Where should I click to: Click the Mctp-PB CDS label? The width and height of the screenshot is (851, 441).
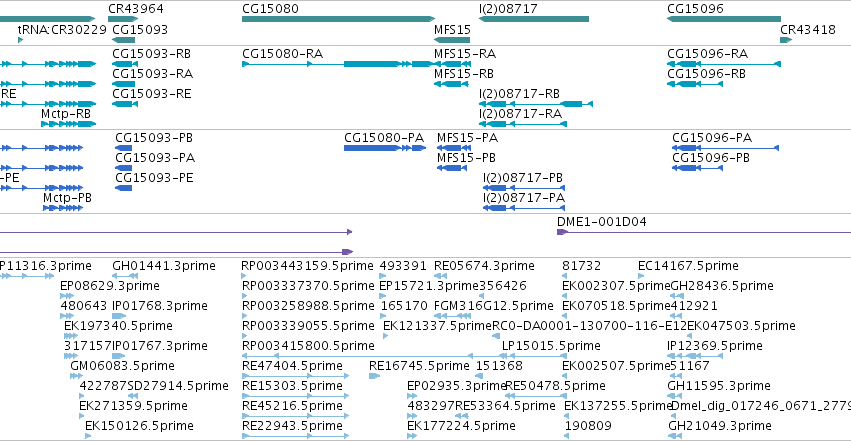pyautogui.click(x=67, y=198)
